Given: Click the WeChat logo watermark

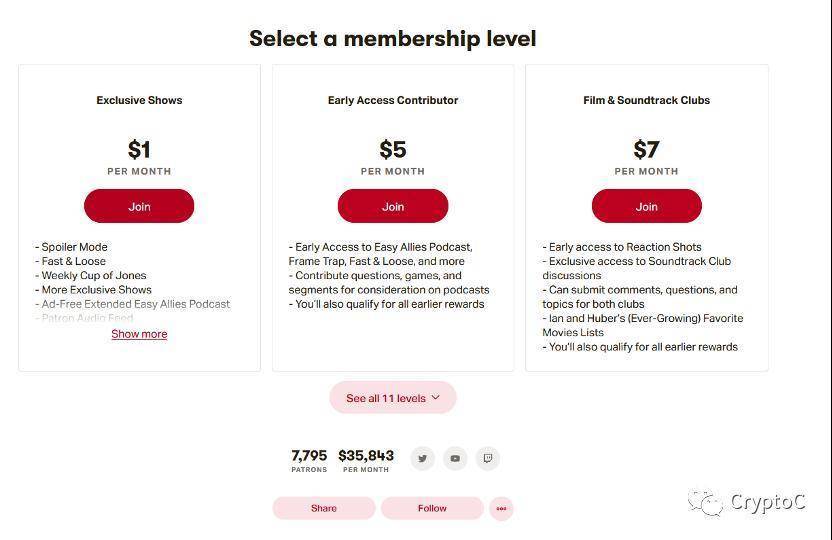Looking at the screenshot, I should 705,502.
